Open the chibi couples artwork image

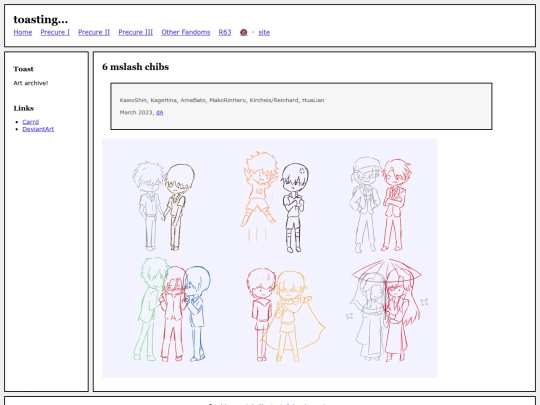click(270, 258)
